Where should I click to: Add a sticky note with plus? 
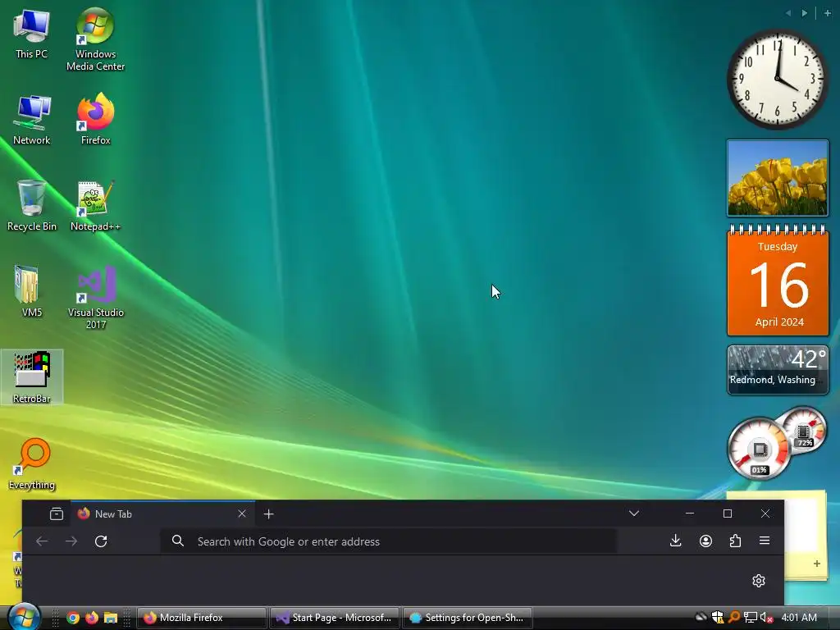click(817, 564)
